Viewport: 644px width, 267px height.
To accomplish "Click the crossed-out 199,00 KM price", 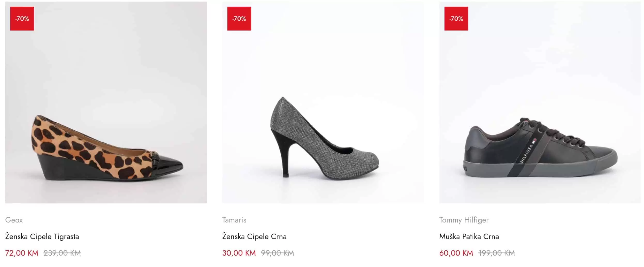I will (496, 253).
